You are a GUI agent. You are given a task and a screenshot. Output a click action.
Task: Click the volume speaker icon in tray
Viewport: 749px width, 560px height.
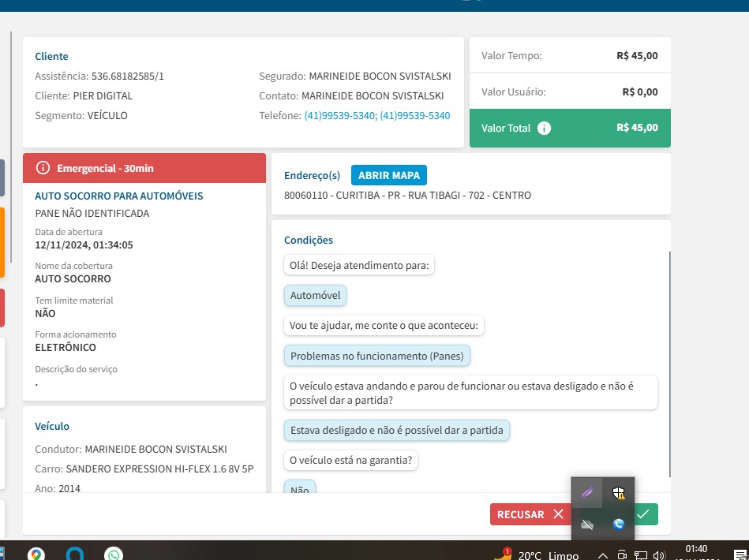click(x=659, y=555)
